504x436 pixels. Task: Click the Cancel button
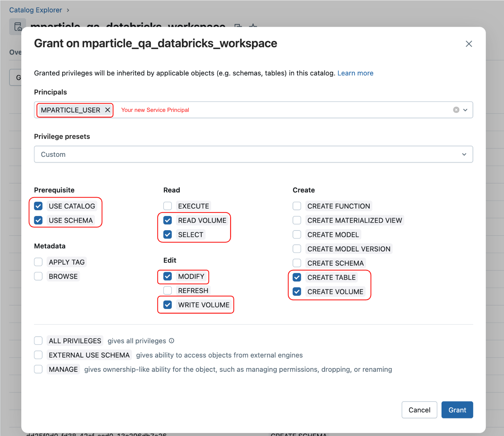419,410
